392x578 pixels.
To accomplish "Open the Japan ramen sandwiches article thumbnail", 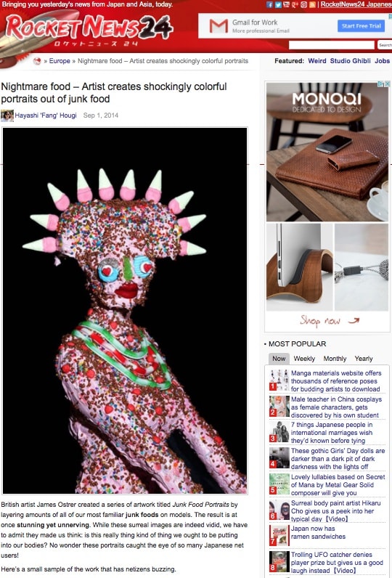I will coord(279,536).
